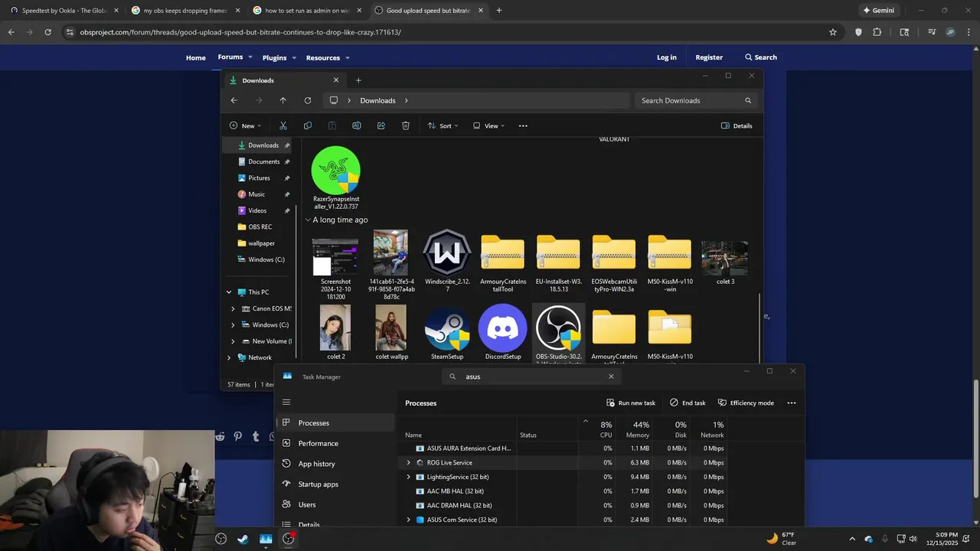Screen dimensions: 980x551
Task: Toggle the Details pane in File Explorer
Action: [x=737, y=126]
